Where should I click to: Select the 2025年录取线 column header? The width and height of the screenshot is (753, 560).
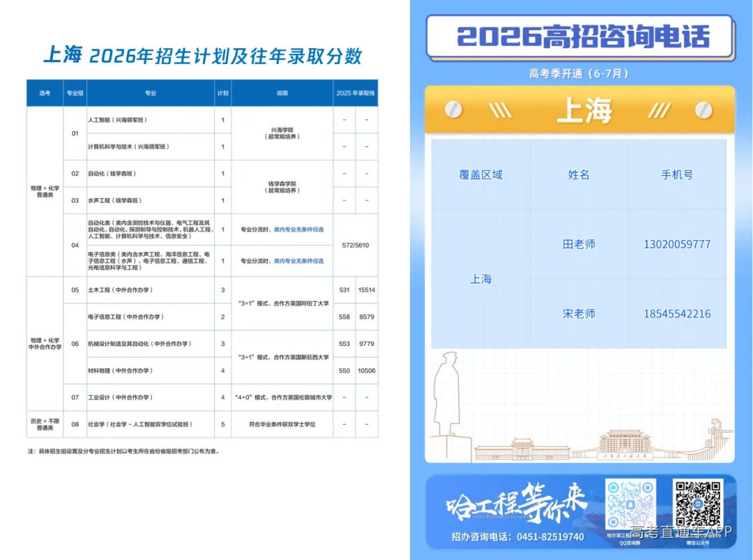click(x=356, y=93)
